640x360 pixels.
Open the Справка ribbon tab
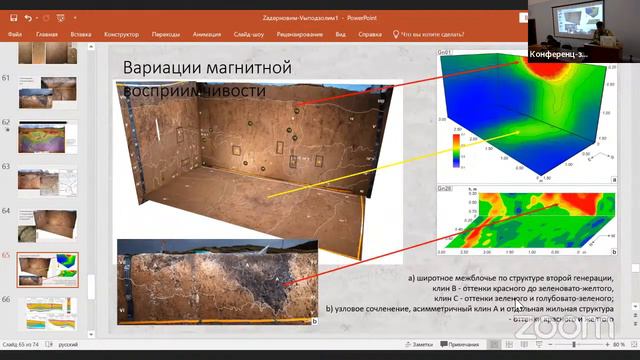click(x=370, y=35)
